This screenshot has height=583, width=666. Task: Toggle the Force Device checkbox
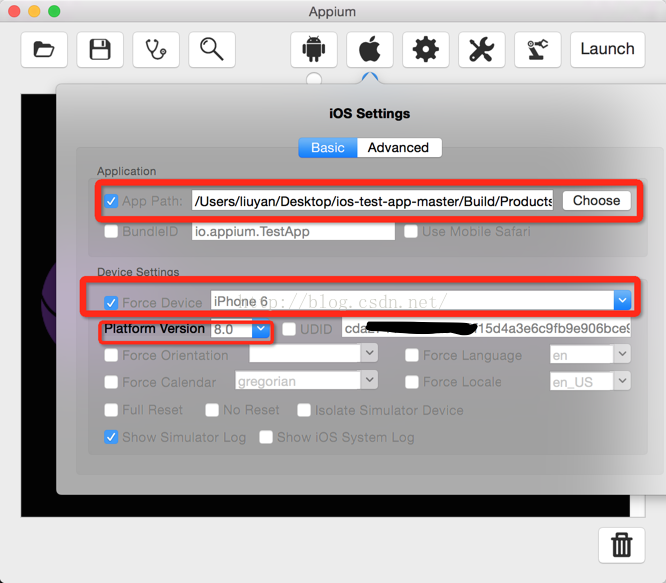(111, 303)
